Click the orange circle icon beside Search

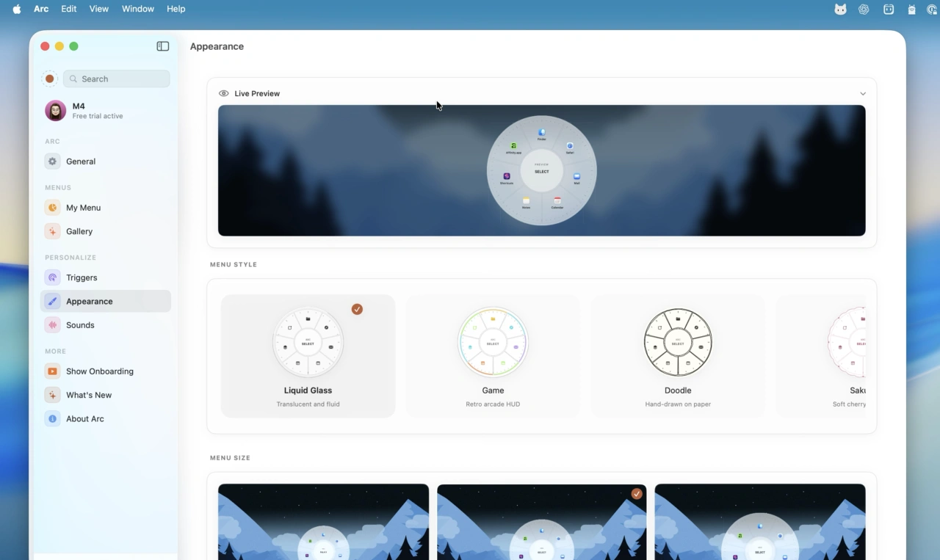point(50,79)
